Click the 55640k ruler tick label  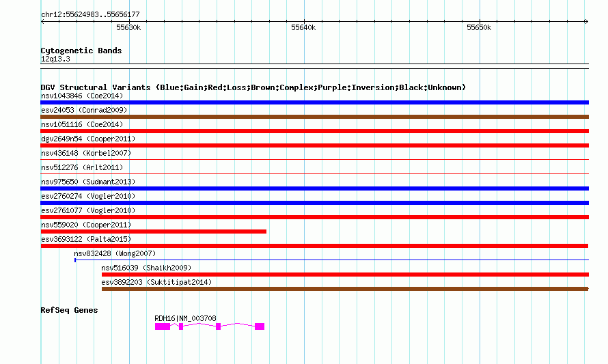(303, 27)
